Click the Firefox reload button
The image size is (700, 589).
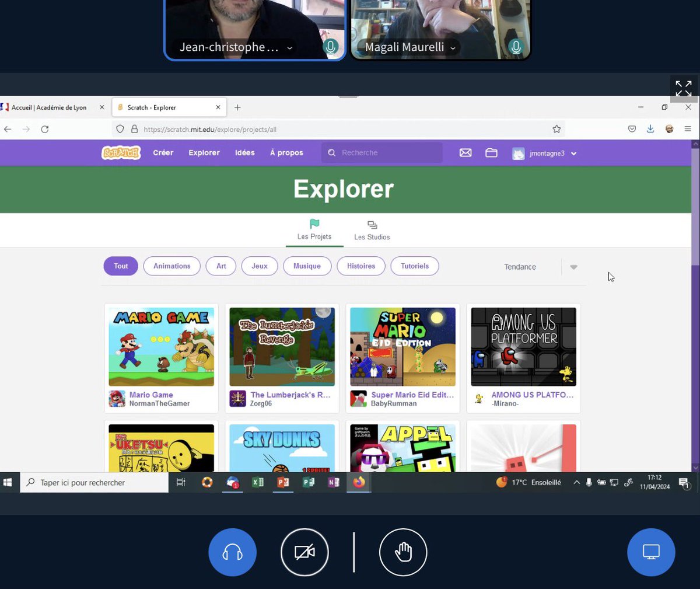tap(45, 129)
